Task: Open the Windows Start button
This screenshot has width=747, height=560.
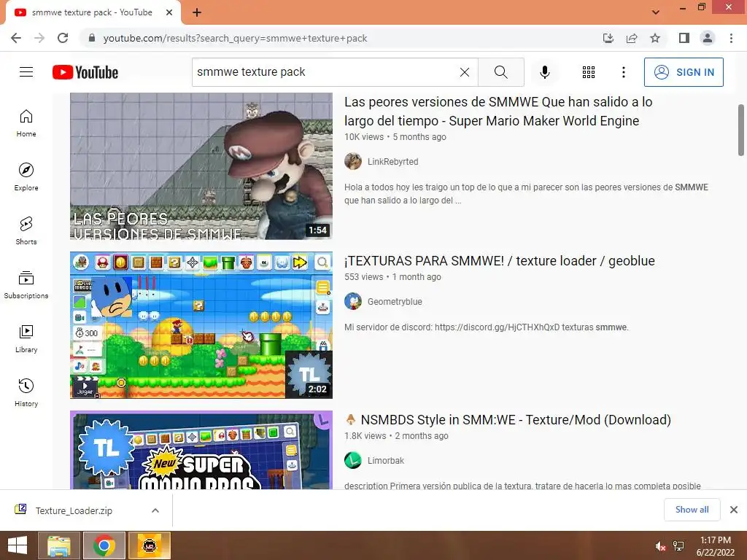Action: tap(18, 545)
